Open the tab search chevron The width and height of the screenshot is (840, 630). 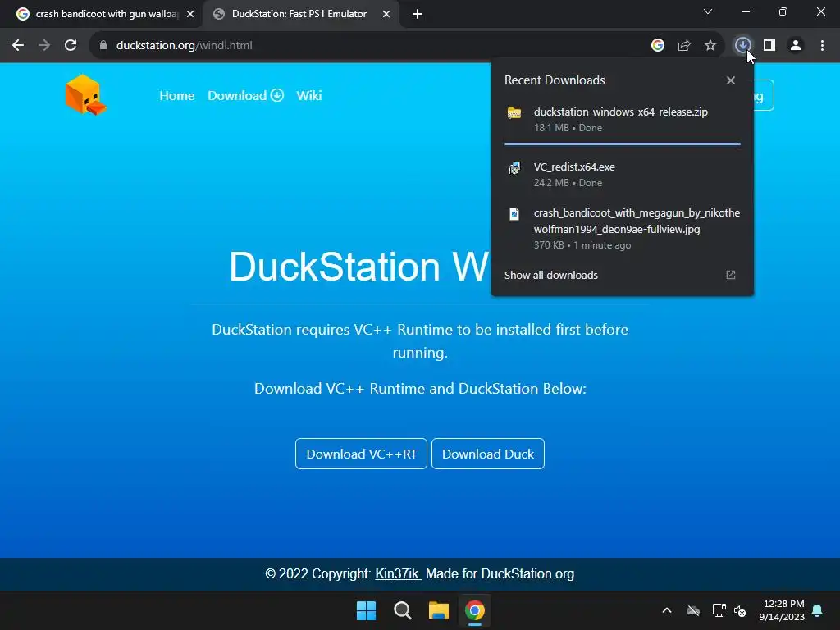[x=708, y=11]
